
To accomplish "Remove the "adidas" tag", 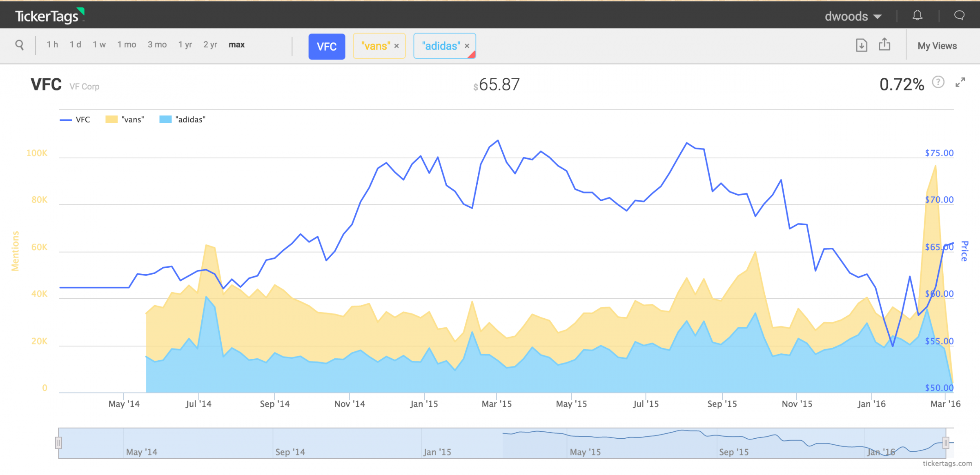I will point(467,46).
